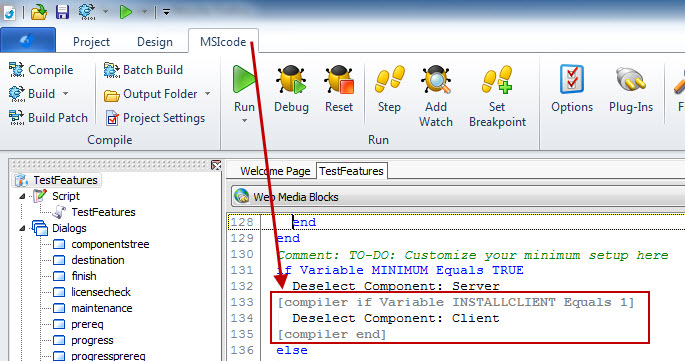Open dropdown beside quick access build icon

pos(105,12)
